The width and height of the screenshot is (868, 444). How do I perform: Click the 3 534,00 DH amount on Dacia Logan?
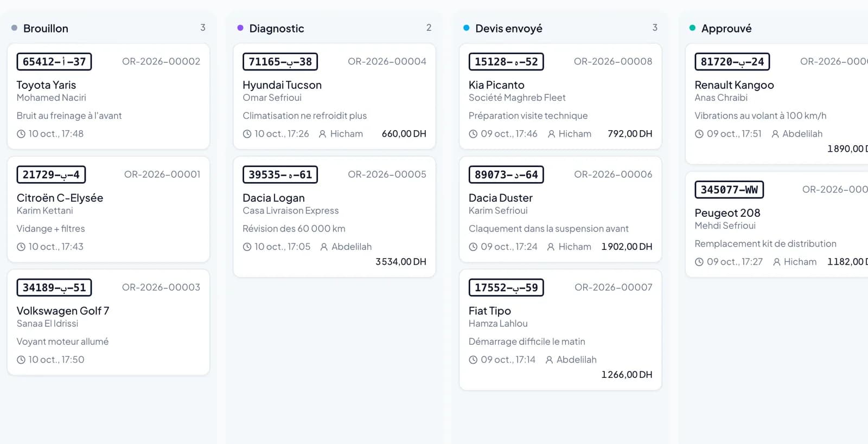[x=401, y=262]
